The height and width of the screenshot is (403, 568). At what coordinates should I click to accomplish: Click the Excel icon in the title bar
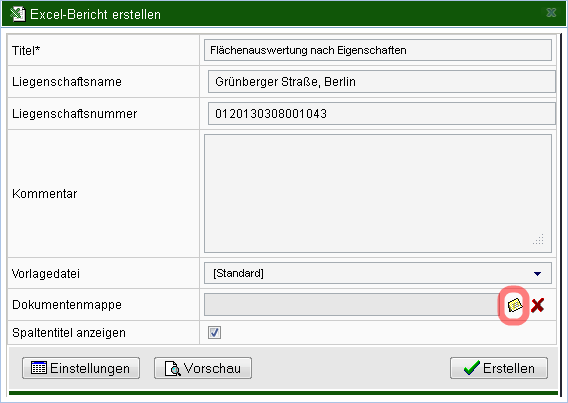17,14
